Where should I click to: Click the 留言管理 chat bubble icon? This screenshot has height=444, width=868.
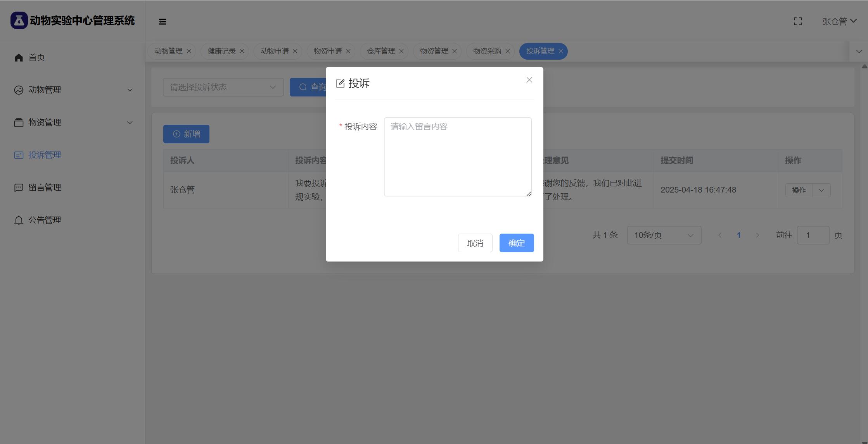tap(19, 188)
